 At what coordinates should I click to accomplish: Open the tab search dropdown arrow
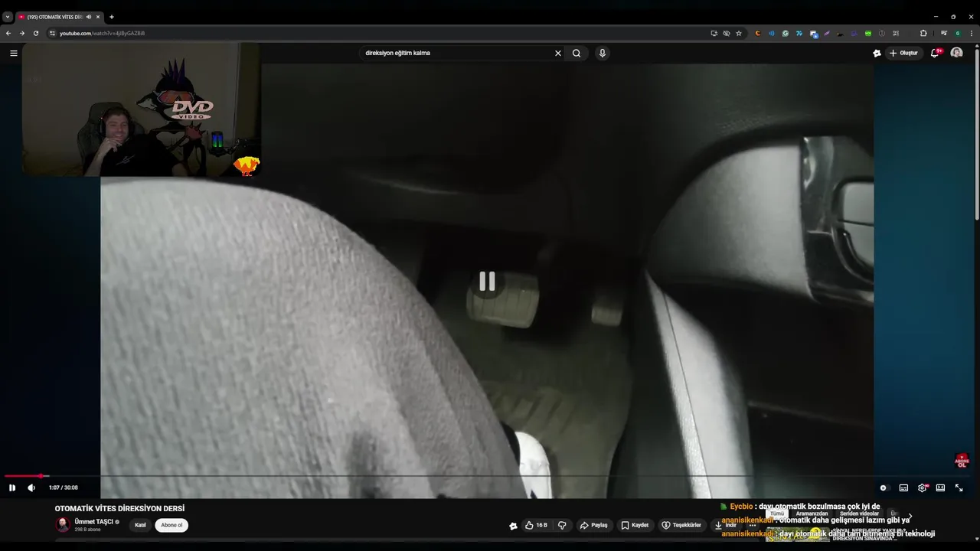click(x=8, y=17)
